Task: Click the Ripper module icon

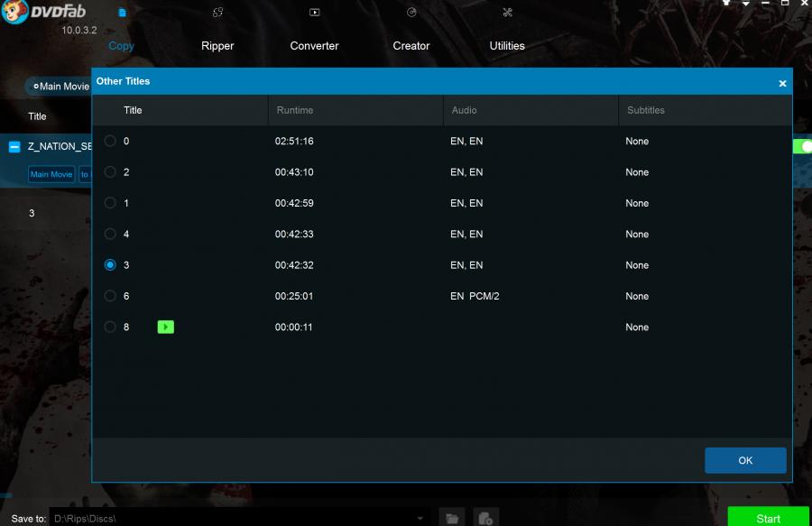Action: tap(217, 13)
